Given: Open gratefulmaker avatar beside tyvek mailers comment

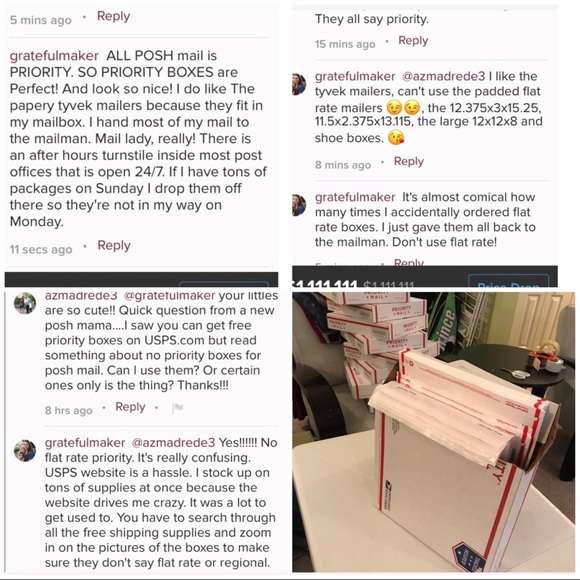Looking at the screenshot, I should [x=299, y=84].
